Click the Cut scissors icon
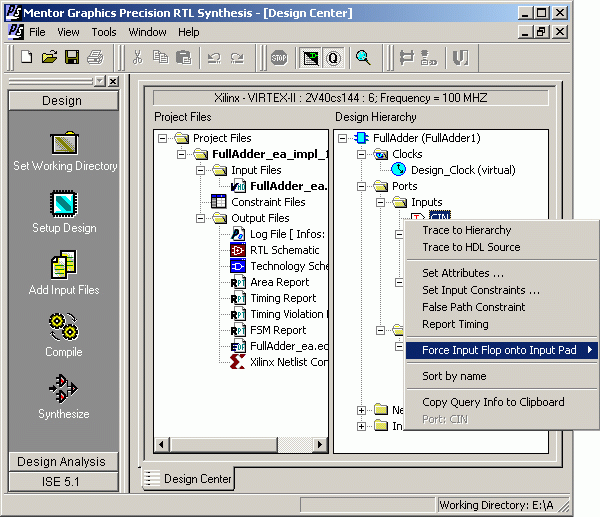600x517 pixels. tap(137, 58)
